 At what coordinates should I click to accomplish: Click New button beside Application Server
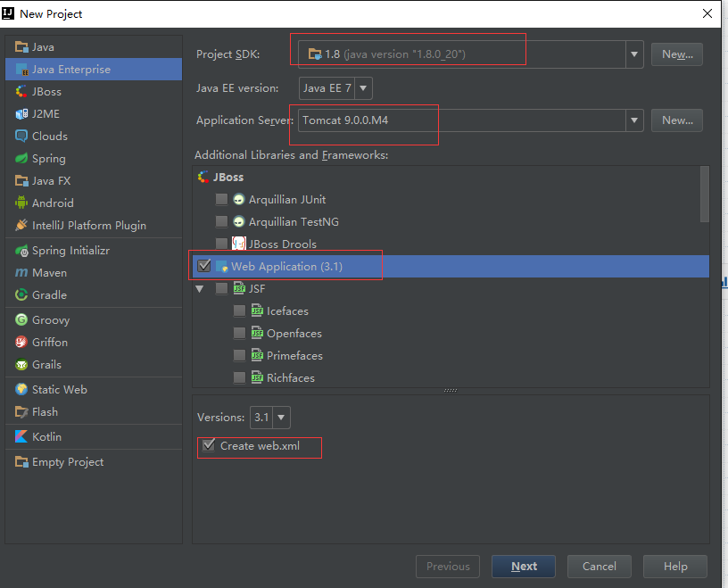click(677, 120)
